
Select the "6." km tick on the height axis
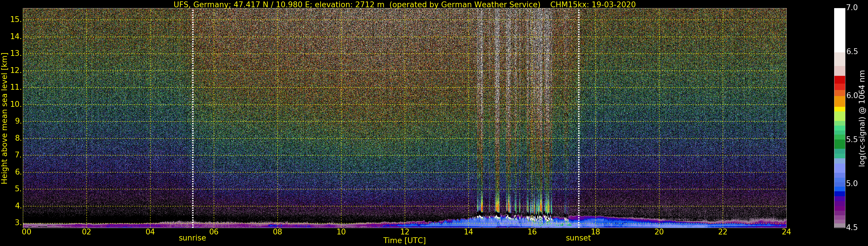coord(18,172)
